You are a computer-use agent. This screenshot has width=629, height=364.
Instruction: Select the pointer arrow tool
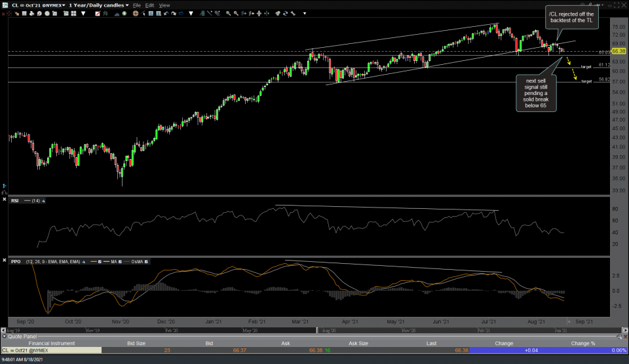point(143,14)
